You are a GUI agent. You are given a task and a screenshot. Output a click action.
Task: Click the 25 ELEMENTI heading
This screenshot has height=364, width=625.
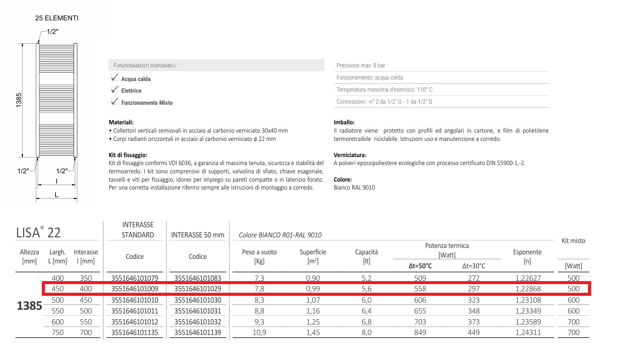(57, 18)
